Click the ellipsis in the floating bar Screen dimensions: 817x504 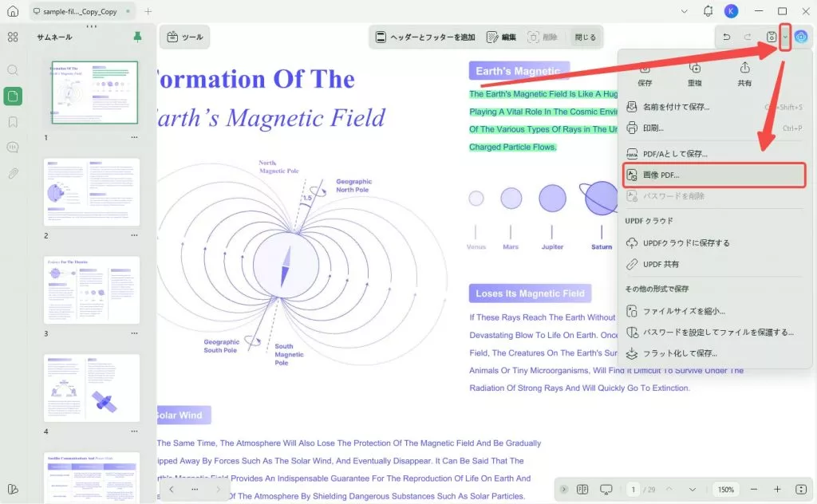[x=195, y=490]
